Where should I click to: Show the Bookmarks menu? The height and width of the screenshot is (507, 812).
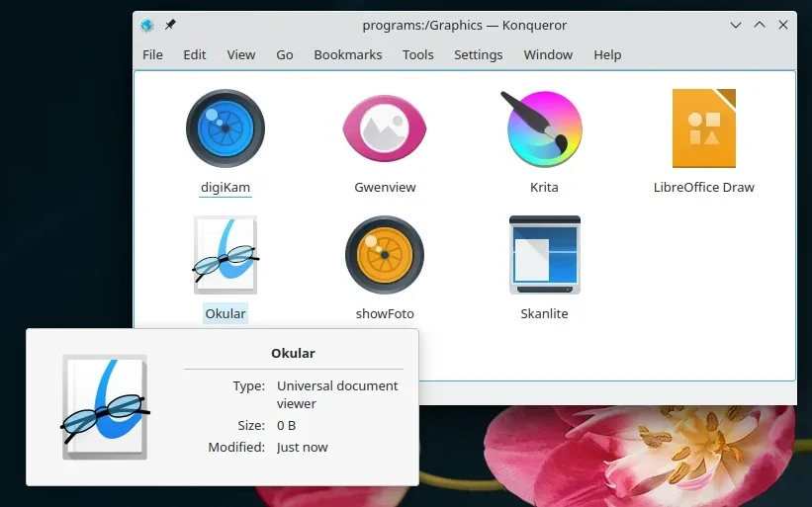pyautogui.click(x=347, y=54)
